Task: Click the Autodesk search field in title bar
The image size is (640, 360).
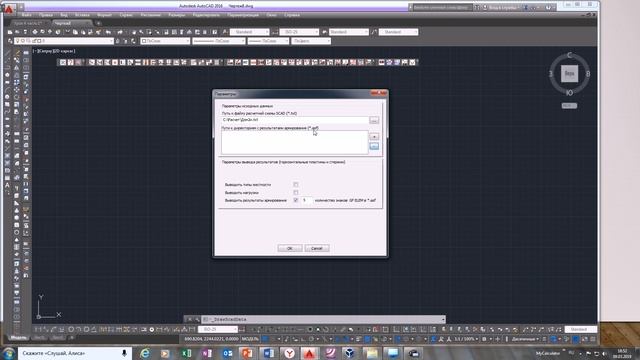Action: [x=442, y=7]
